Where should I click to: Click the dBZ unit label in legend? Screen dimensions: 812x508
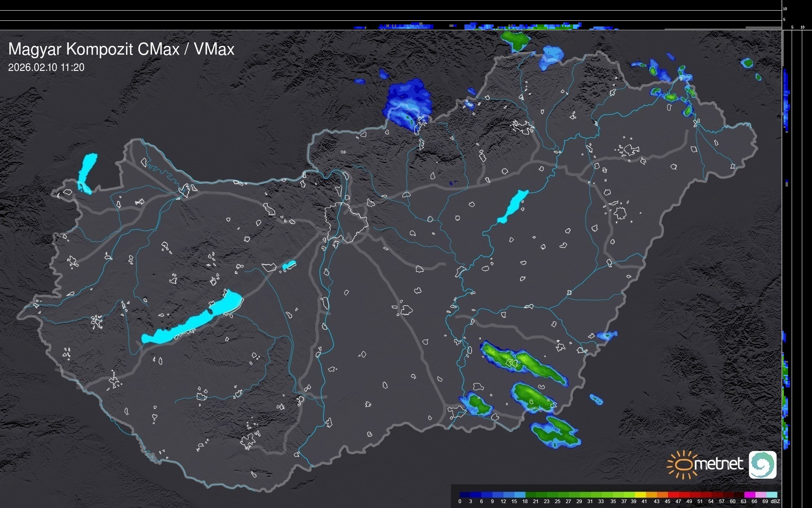[775, 501]
